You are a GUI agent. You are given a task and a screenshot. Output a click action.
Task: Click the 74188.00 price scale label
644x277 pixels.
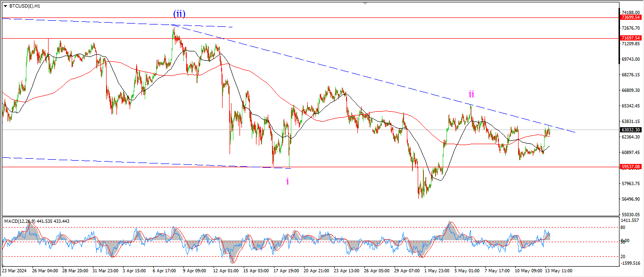point(630,13)
